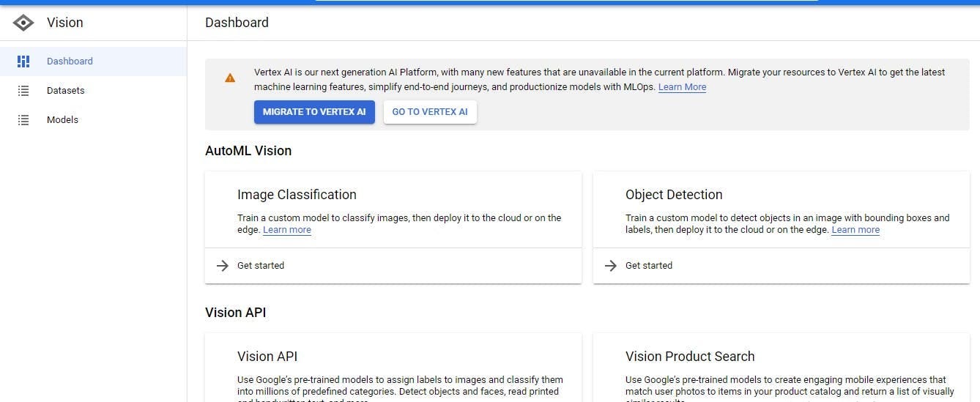Screen dimensions: 980x402
Task: Open the Dashboard menu item
Action: [x=93, y=62]
